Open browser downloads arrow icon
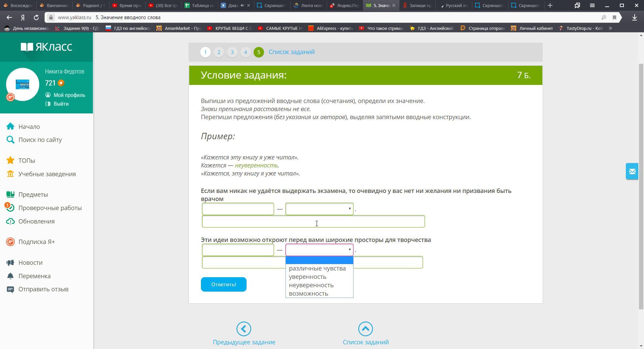 coord(634,17)
